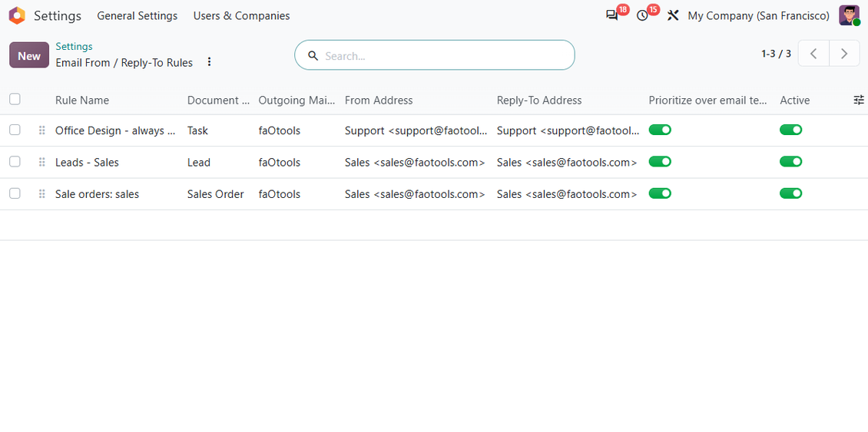Image resolution: width=868 pixels, height=432 pixels.
Task: Click the user avatar in top bar
Action: [849, 15]
